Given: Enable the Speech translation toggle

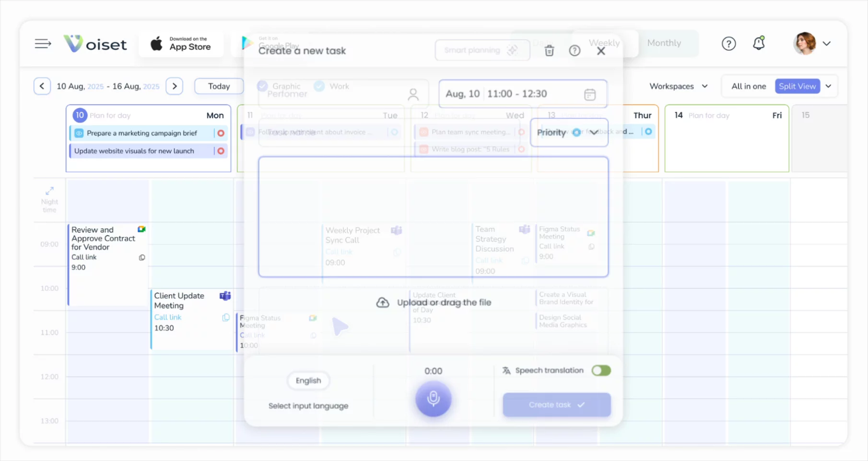Looking at the screenshot, I should pyautogui.click(x=601, y=370).
